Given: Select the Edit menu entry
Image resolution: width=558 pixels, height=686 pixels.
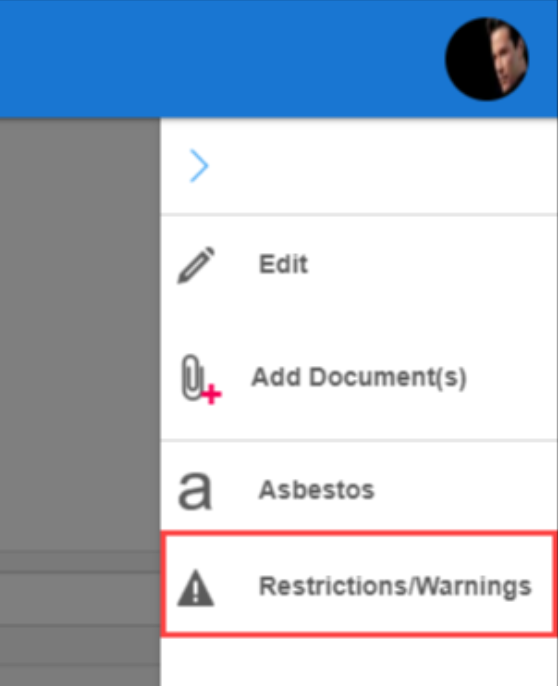Looking at the screenshot, I should click(359, 265).
